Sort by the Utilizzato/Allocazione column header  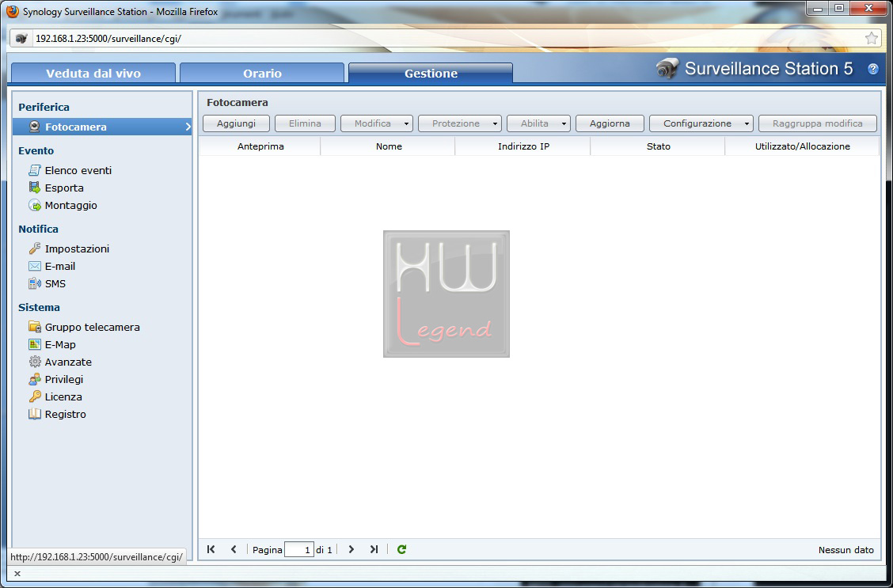[803, 146]
